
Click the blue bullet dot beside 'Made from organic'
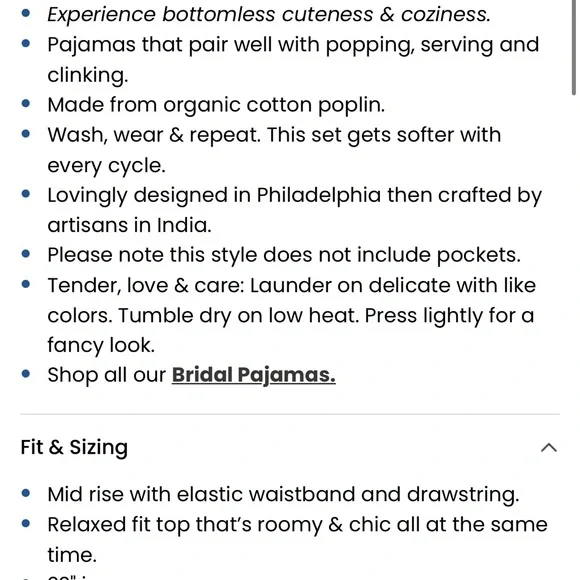26,104
